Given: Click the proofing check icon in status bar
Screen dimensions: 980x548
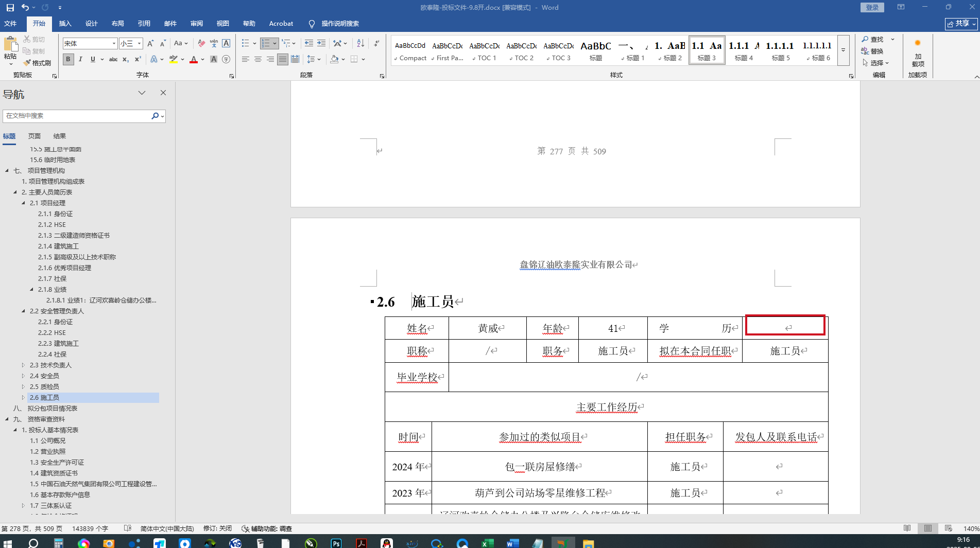Looking at the screenshot, I should [x=128, y=528].
